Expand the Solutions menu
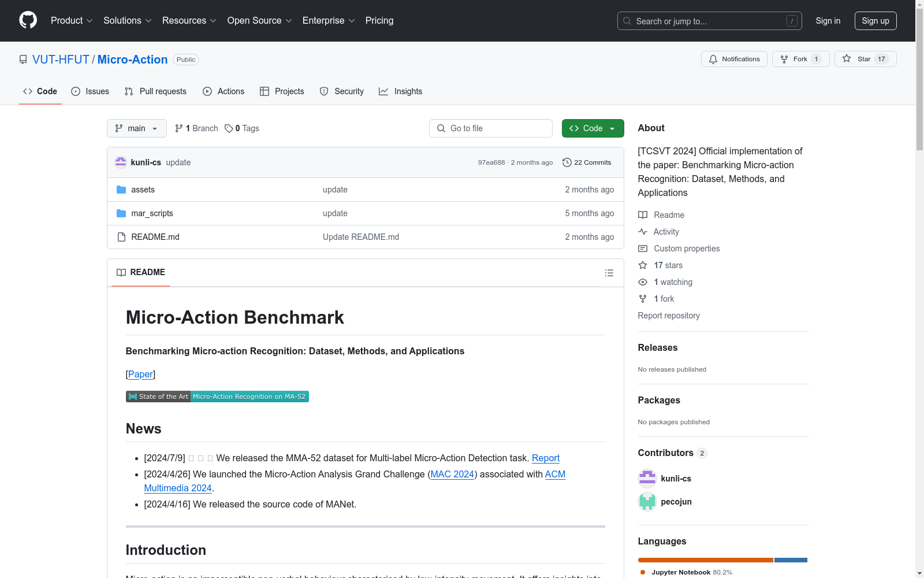The image size is (924, 578). pos(128,20)
